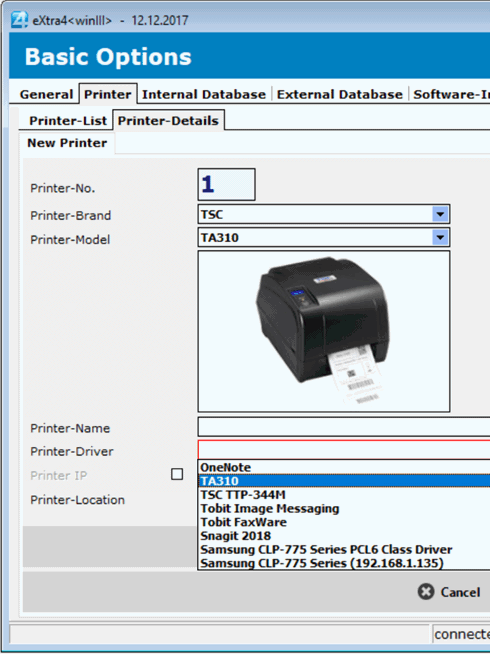Open the Software tab at the right edge

point(451,94)
